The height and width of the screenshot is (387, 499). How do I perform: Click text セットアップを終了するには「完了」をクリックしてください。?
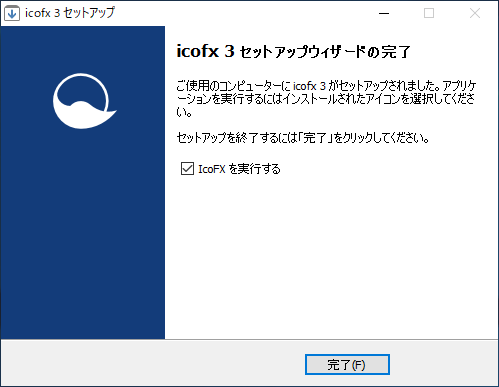(303, 138)
